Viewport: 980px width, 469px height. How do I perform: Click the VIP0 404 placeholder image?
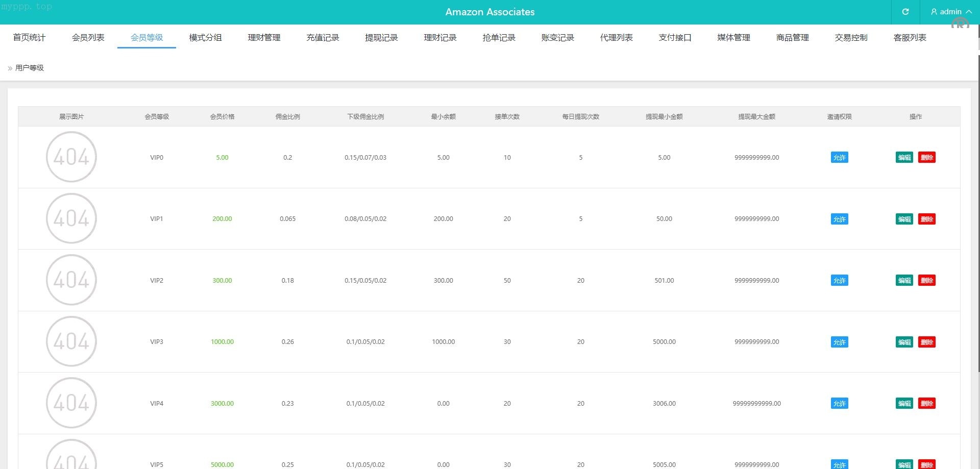[71, 157]
